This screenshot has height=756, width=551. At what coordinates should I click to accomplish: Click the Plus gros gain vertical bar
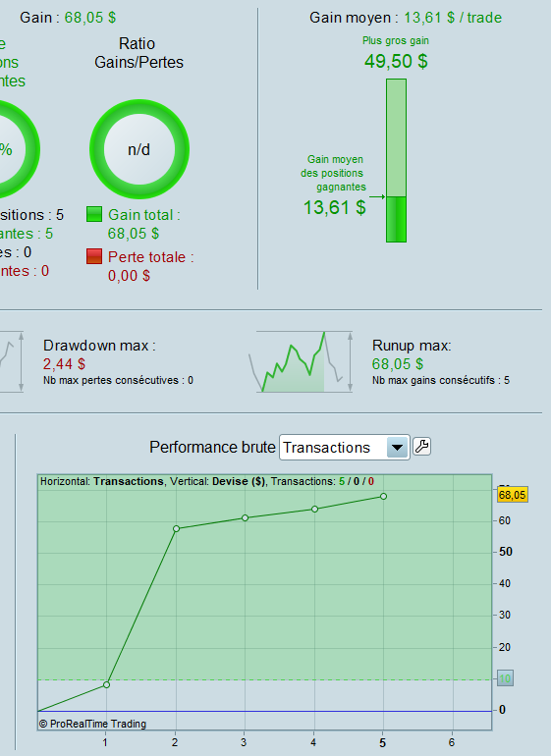point(396,161)
